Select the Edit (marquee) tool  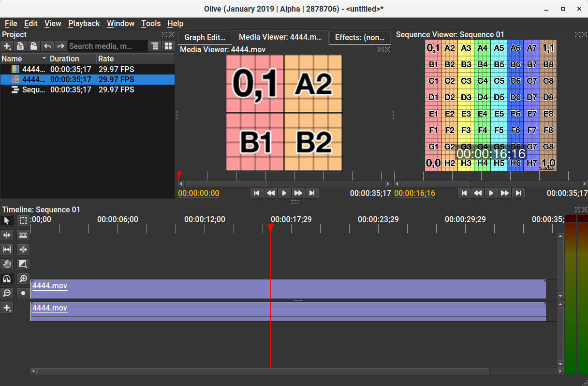(x=23, y=221)
